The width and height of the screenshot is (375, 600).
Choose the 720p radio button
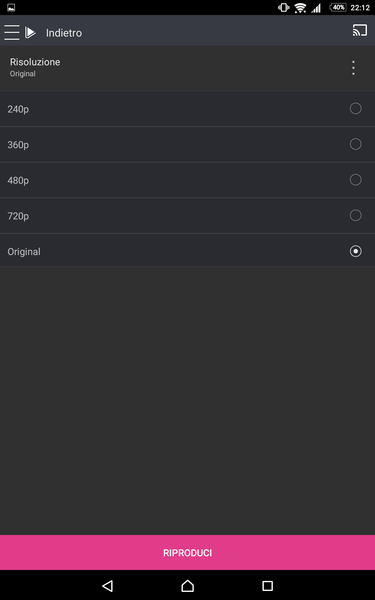tap(355, 215)
